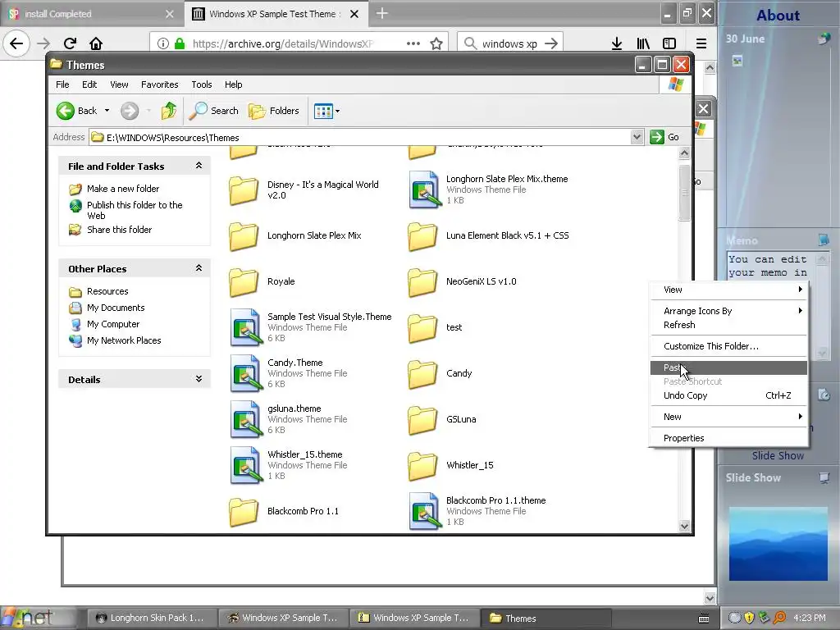This screenshot has width=840, height=630.
Task: Open the Explorer Search pane
Action: (214, 111)
